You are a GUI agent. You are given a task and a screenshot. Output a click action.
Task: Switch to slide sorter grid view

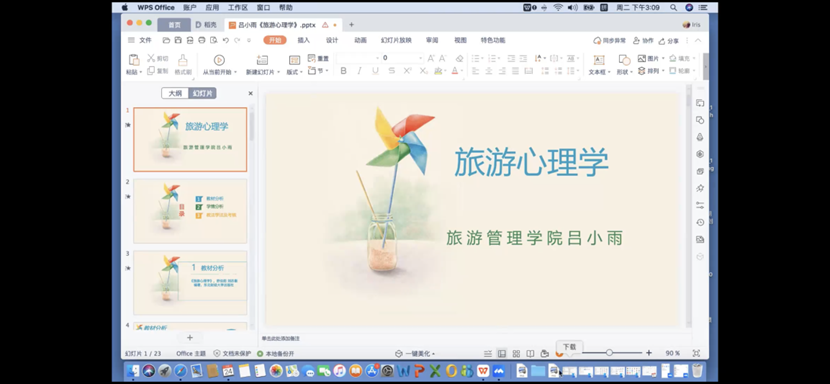(516, 353)
